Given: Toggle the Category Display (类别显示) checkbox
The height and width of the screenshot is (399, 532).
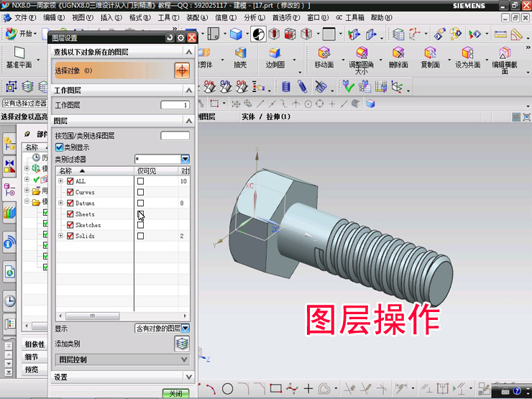Looking at the screenshot, I should [x=60, y=147].
